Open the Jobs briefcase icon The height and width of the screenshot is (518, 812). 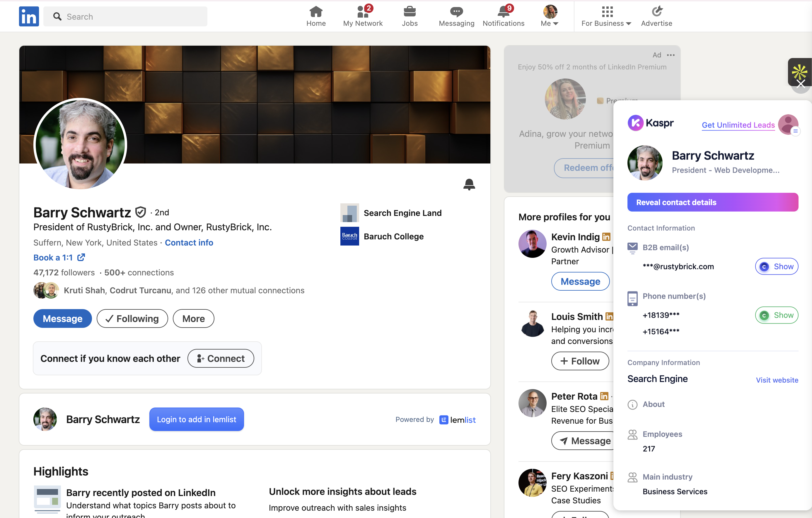(x=410, y=11)
